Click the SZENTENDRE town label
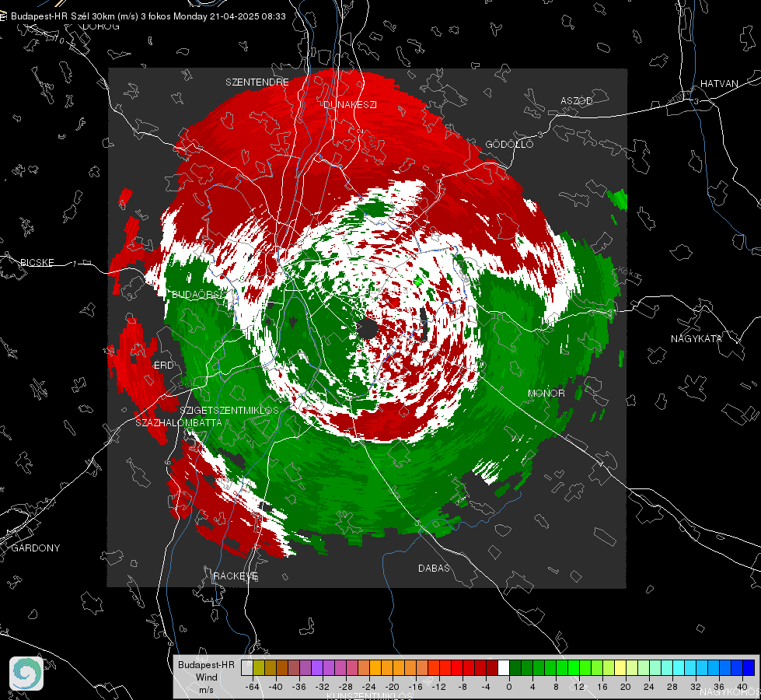Screen dimensions: 761x700 [x=257, y=82]
